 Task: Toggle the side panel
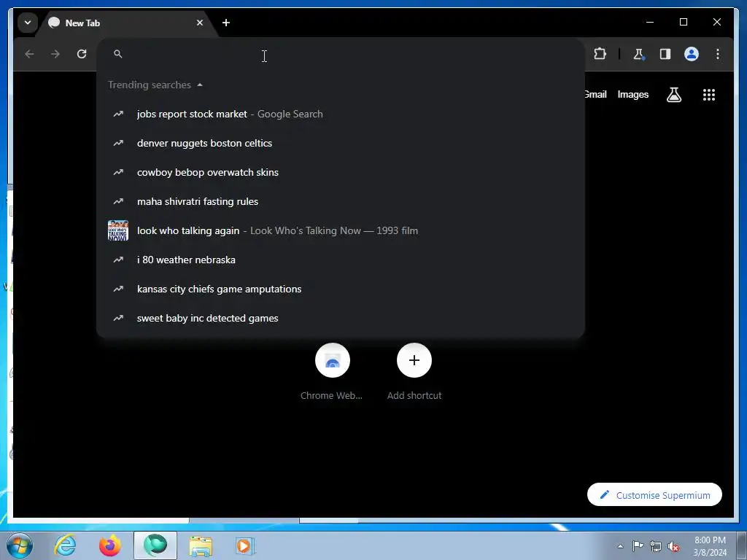(x=665, y=54)
